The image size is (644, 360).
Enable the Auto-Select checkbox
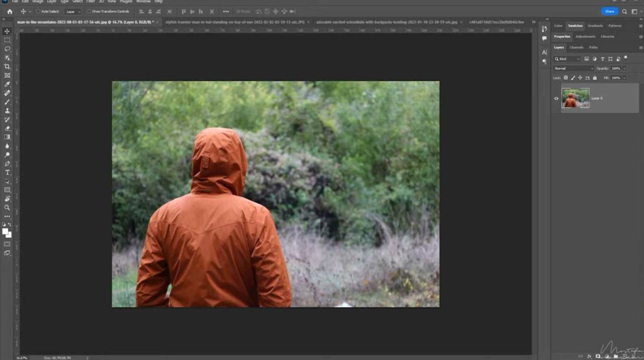[x=38, y=11]
